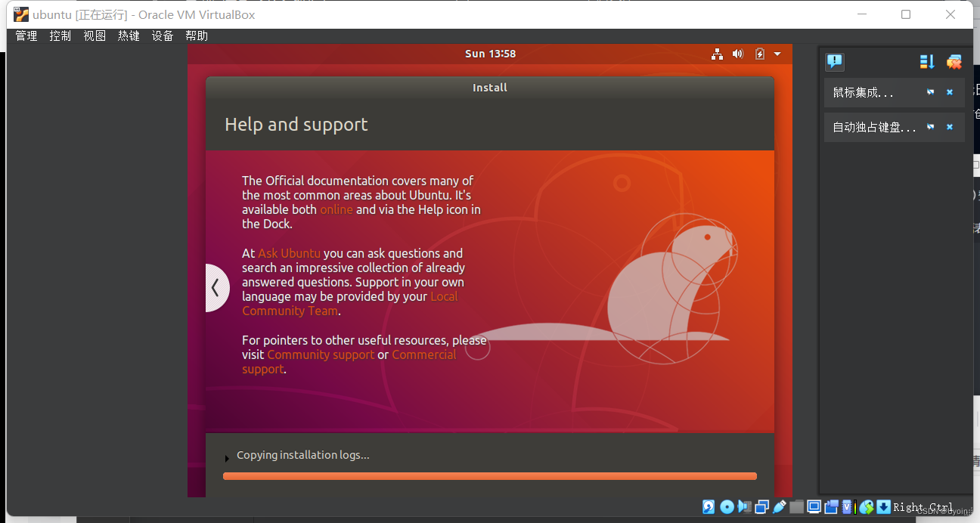Click the mute icon on 自动独占键盘 notification
Image resolution: width=980 pixels, height=523 pixels.
point(931,127)
